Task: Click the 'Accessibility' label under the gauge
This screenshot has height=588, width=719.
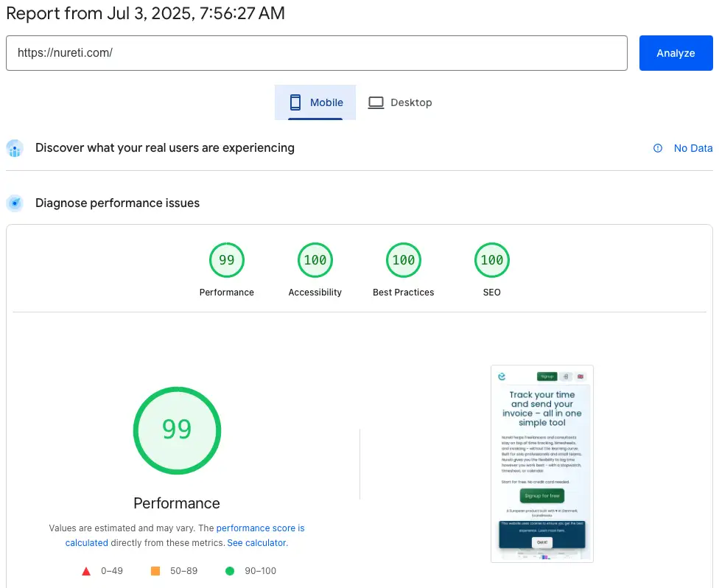Action: (x=315, y=293)
